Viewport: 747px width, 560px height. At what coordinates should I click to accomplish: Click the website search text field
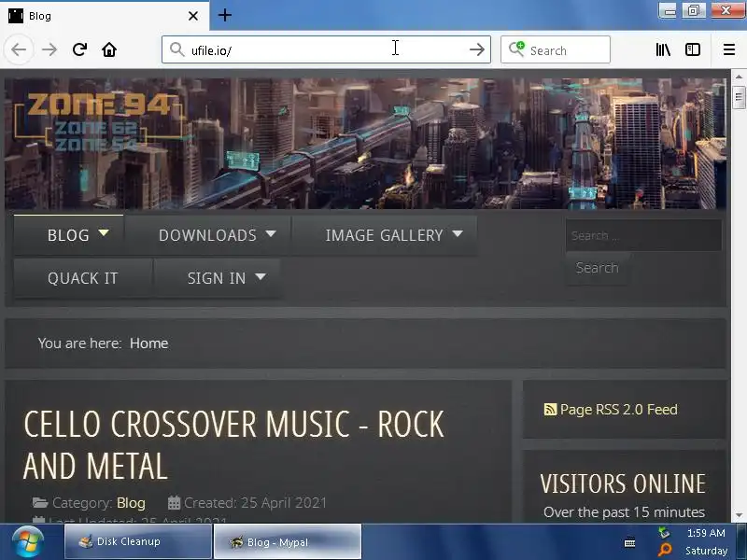pos(643,235)
